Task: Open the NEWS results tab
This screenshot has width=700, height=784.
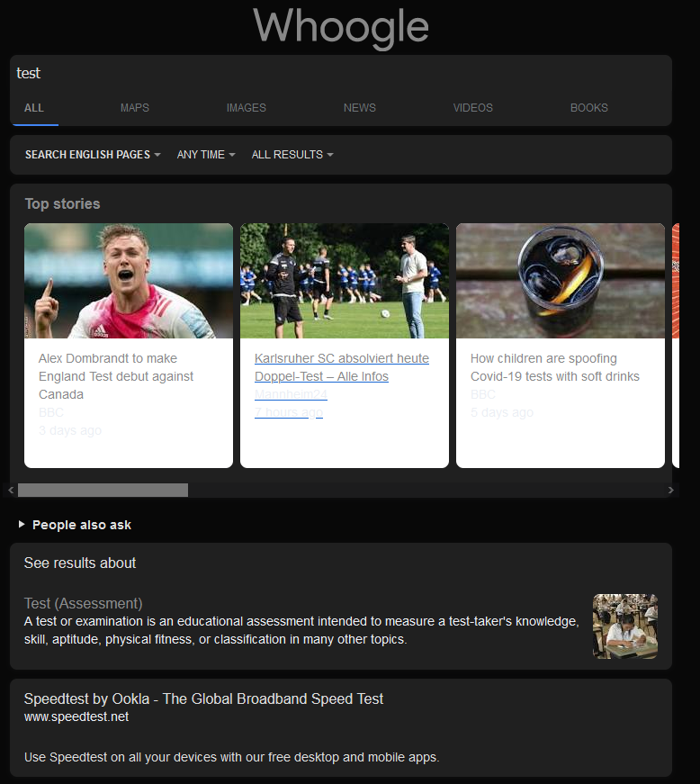Action: (359, 108)
